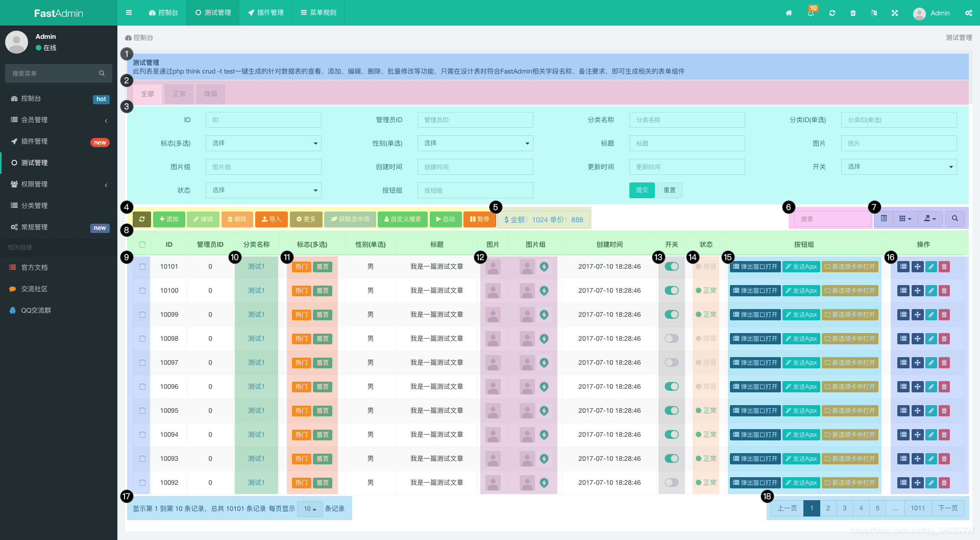Click the toolbar search magnifier button

pos(954,219)
